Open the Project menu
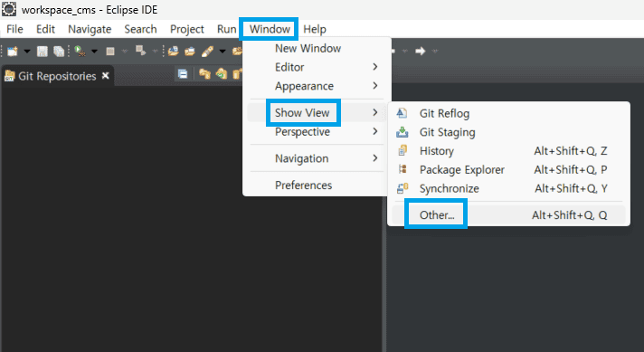This screenshot has width=644, height=352. click(187, 29)
